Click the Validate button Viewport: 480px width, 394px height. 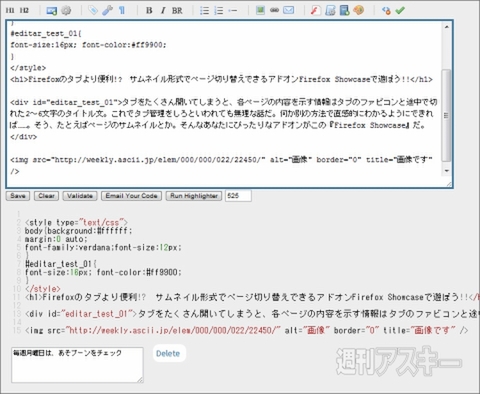click(80, 196)
